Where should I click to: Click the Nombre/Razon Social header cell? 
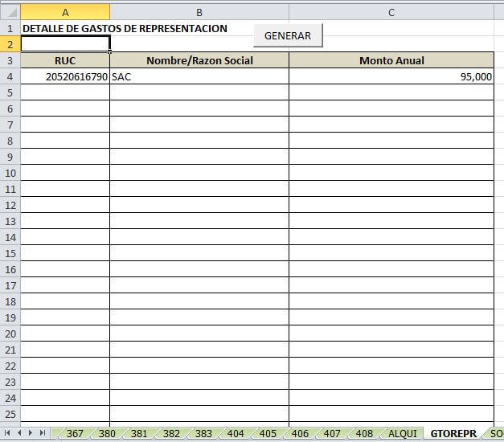[199, 60]
